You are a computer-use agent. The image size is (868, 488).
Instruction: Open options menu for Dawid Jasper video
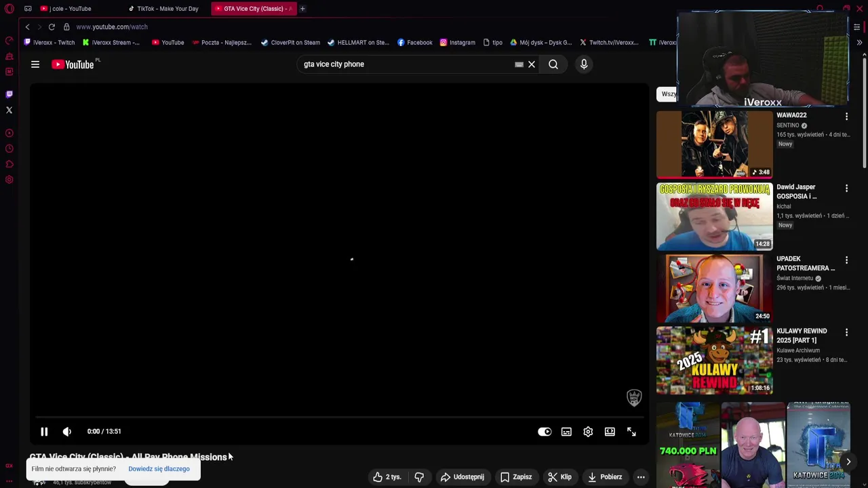click(x=846, y=188)
